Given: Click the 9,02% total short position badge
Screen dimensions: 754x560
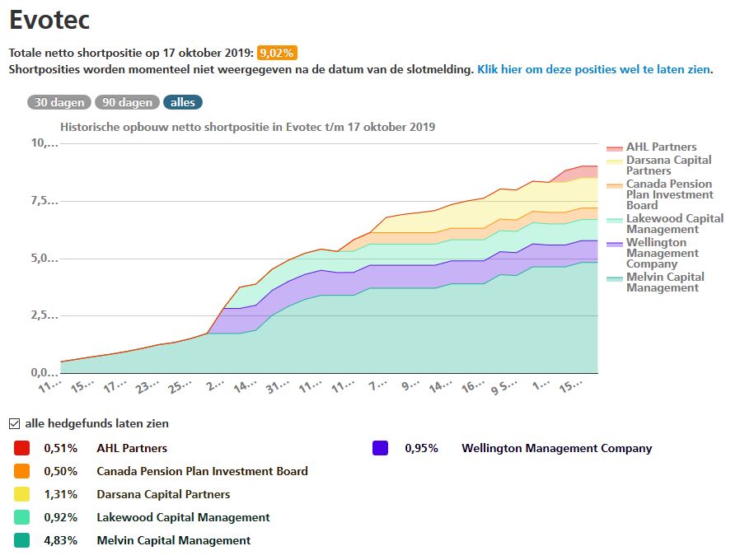Looking at the screenshot, I should click(277, 53).
